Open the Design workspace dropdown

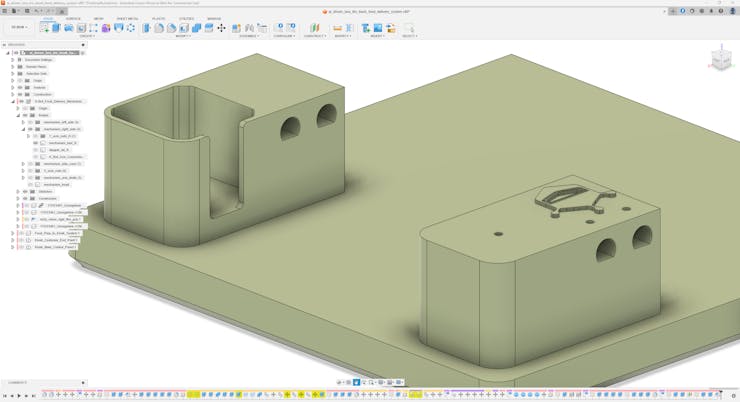18,28
